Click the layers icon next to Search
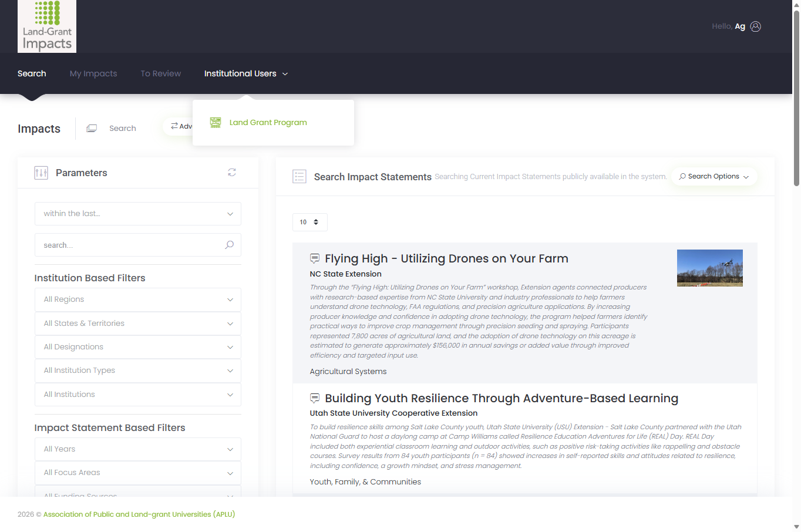The image size is (801, 532). click(92, 128)
